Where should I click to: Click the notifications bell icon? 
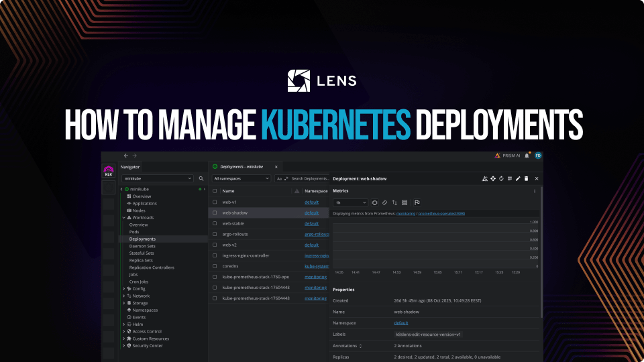click(x=527, y=156)
